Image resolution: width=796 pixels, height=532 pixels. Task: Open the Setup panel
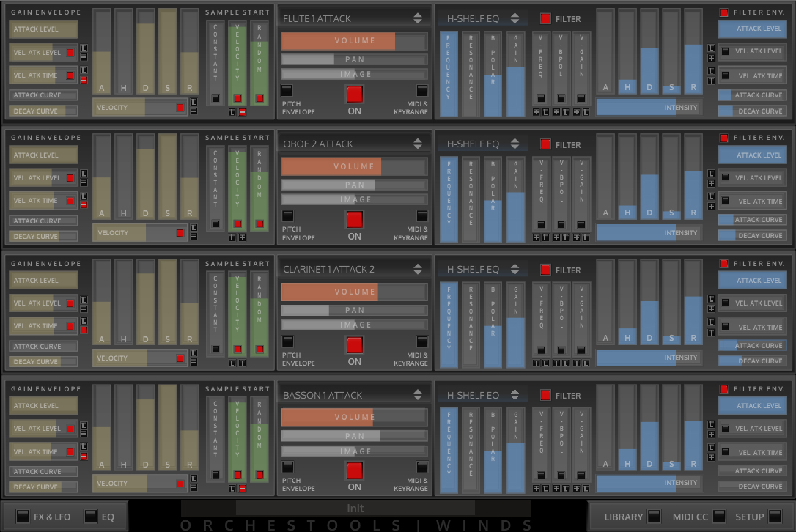pyautogui.click(x=775, y=517)
